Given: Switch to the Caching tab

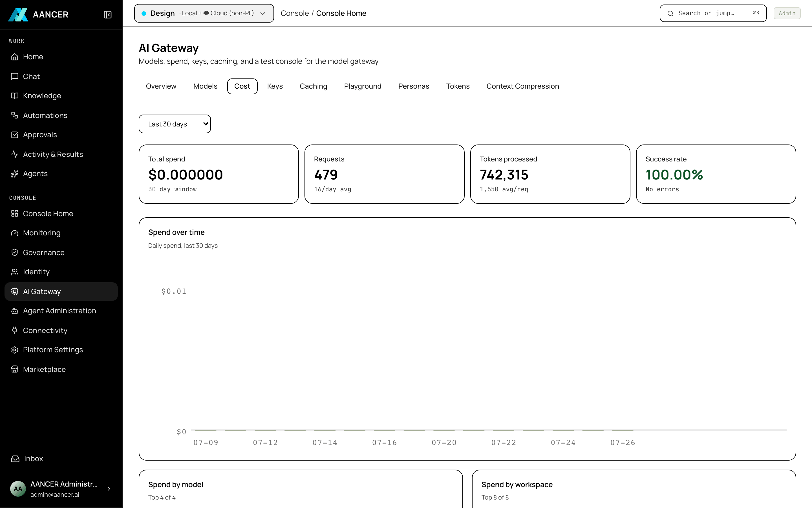Looking at the screenshot, I should (314, 86).
